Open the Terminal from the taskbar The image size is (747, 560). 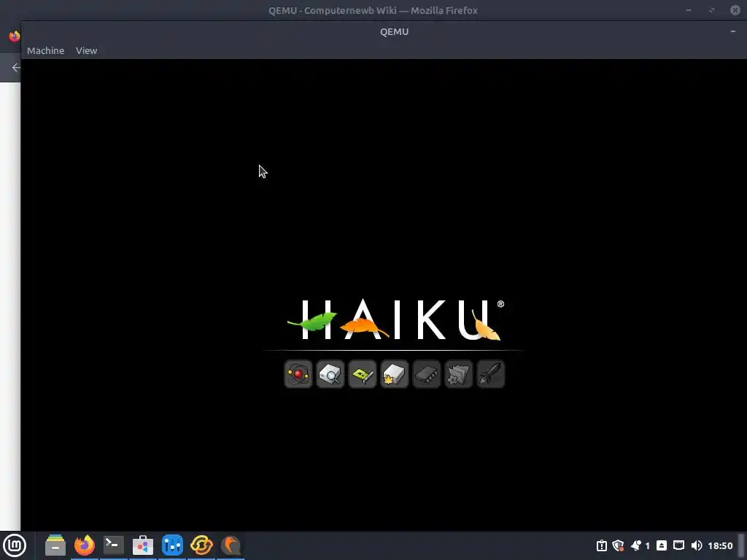pos(114,545)
